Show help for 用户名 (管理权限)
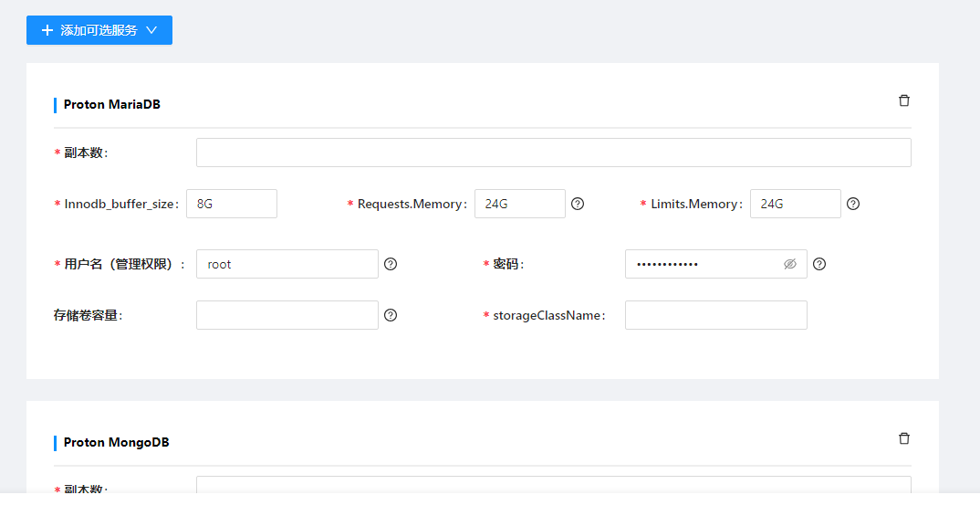The image size is (980, 516). (x=391, y=264)
